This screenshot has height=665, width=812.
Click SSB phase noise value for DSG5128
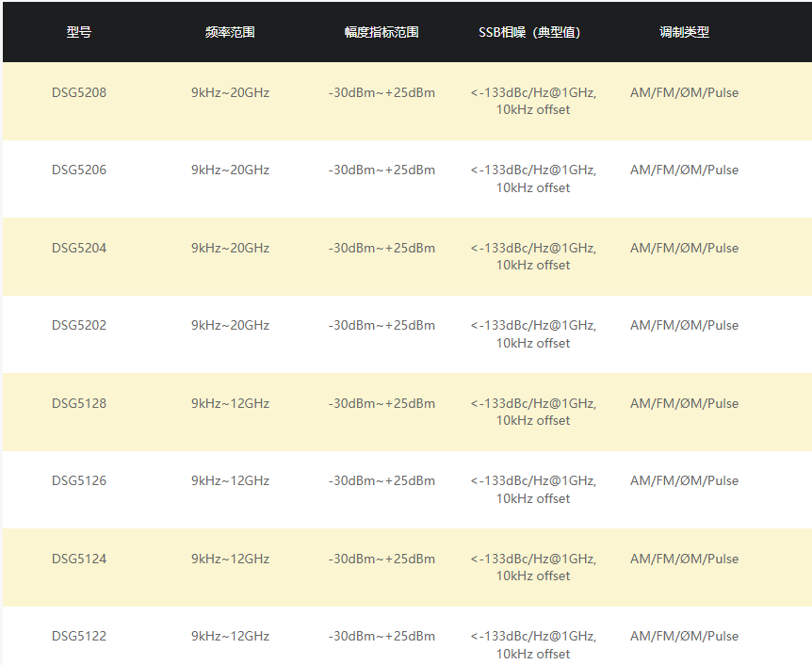coord(533,412)
